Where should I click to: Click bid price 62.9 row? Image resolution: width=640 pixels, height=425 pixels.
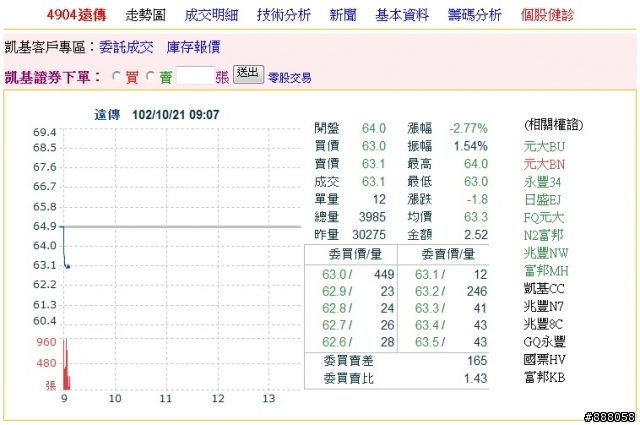click(358, 291)
